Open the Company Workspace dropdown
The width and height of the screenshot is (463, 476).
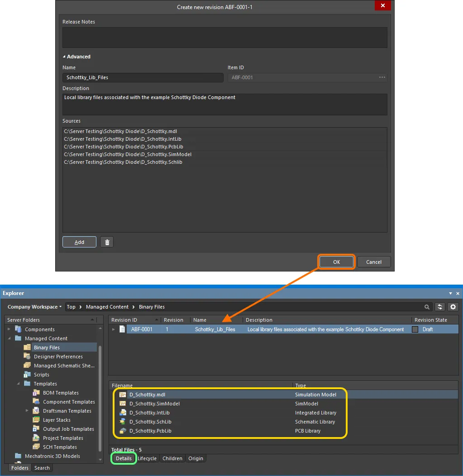[x=34, y=307]
